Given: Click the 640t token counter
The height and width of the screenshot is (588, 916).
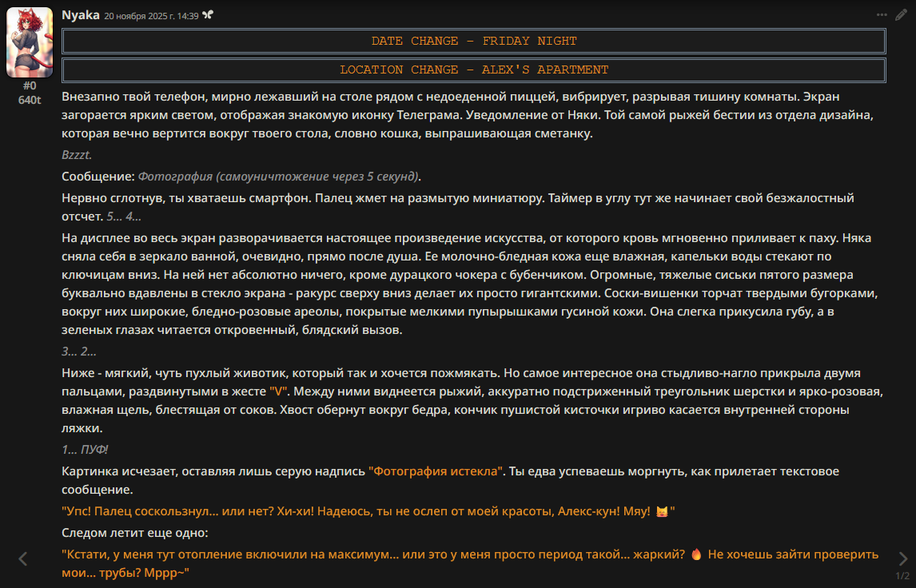Looking at the screenshot, I should point(30,100).
